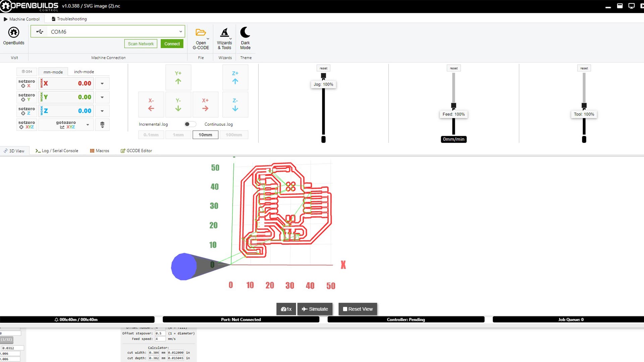
Task: Click the Jog 100% slider handle
Action: point(323,76)
